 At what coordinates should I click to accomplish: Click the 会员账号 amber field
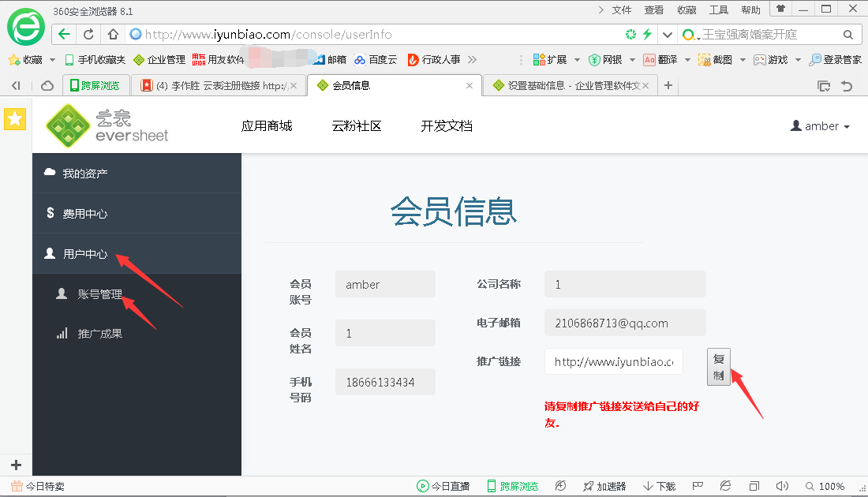click(385, 285)
